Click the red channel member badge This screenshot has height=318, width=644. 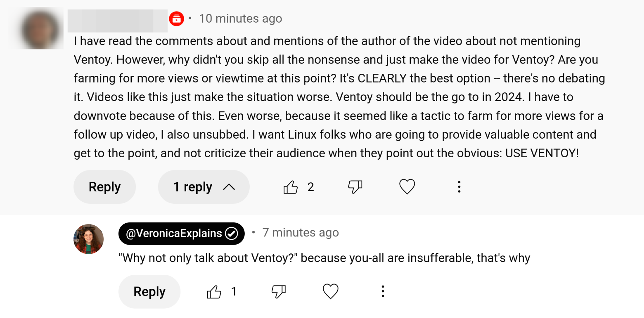pos(176,19)
